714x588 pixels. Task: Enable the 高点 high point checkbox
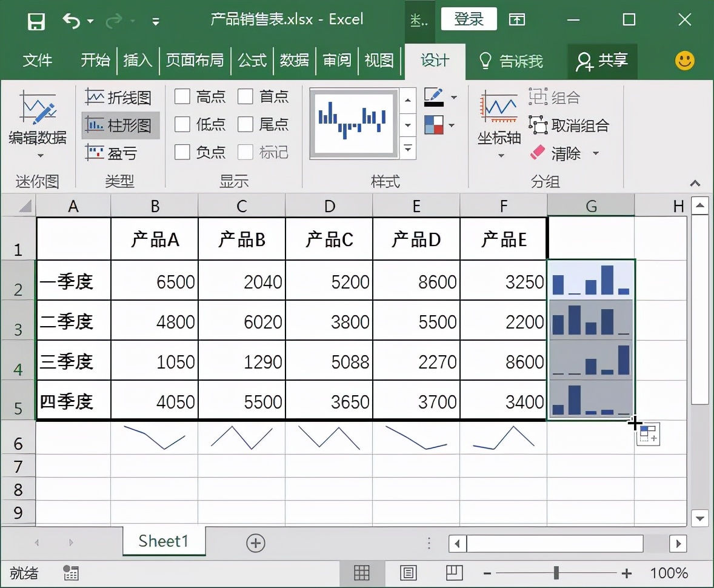pos(182,96)
